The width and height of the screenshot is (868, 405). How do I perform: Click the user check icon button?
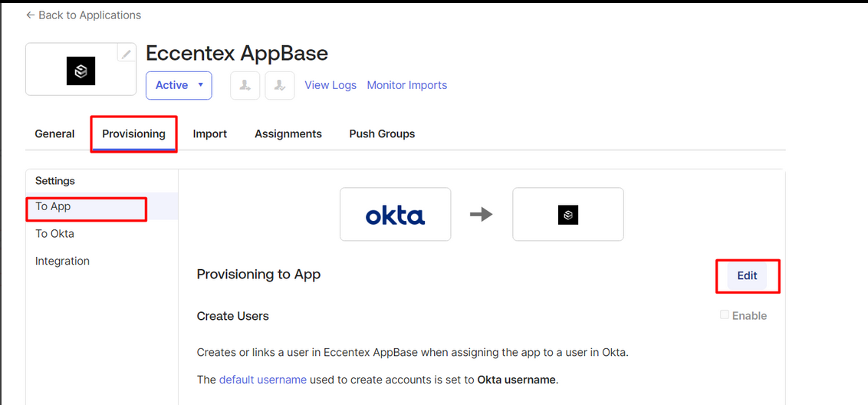pyautogui.click(x=280, y=85)
